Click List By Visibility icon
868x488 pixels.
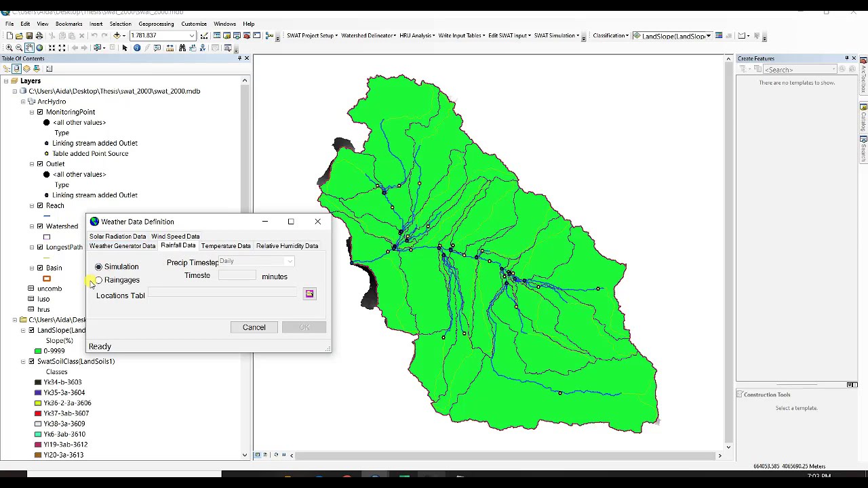(27, 68)
